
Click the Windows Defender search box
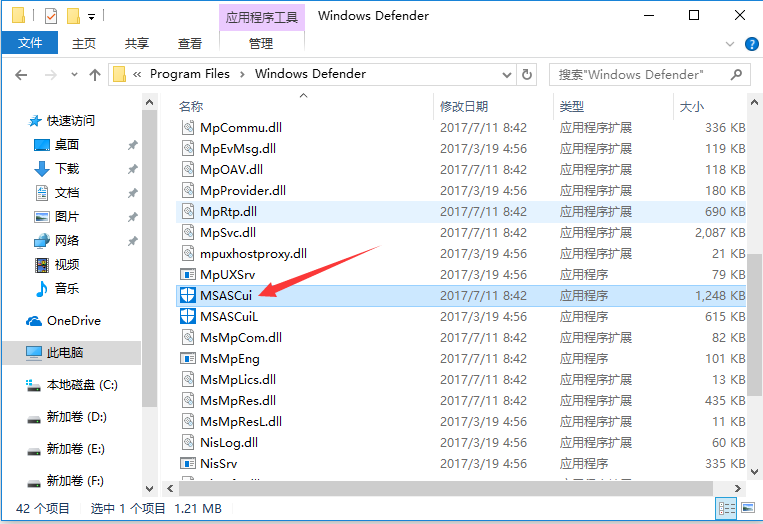click(640, 74)
